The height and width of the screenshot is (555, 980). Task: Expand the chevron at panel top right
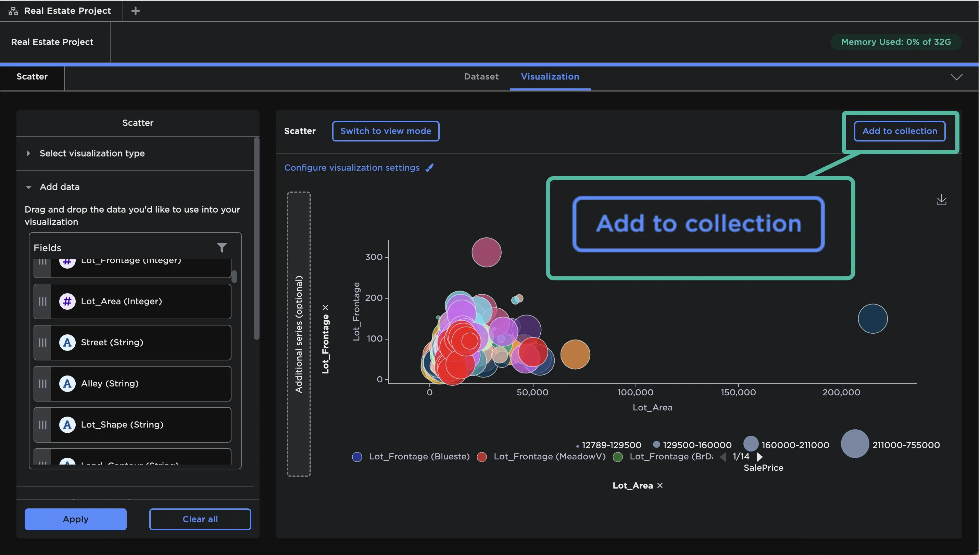[x=957, y=77]
